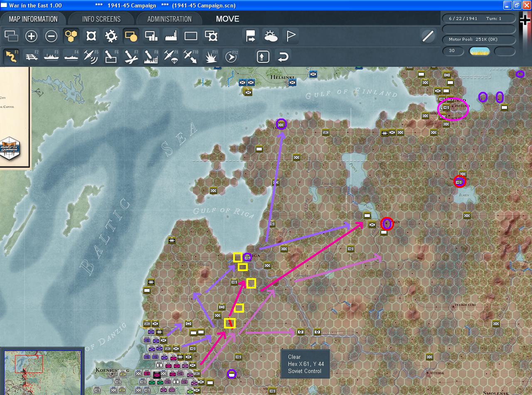Show factory locations with factory icon
This screenshot has height=395, width=532.
pos(171,36)
